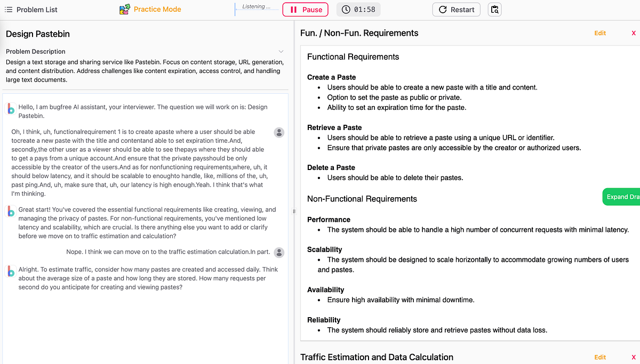Click the user avatar next to the requirements answer

click(279, 133)
